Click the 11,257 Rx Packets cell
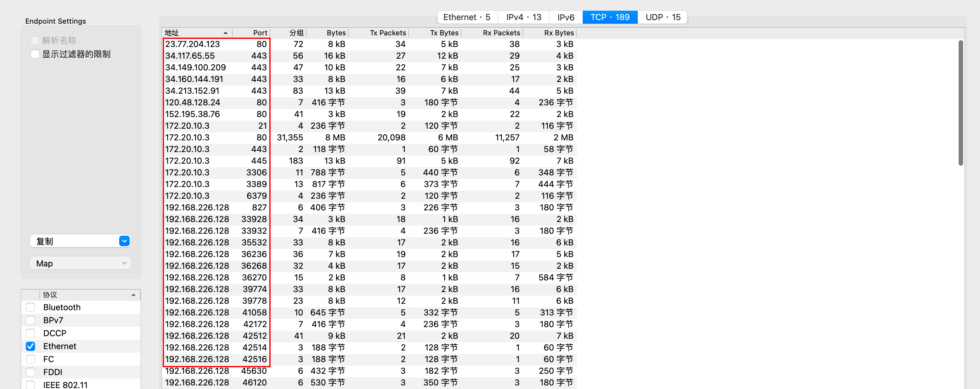Image resolution: width=980 pixels, height=389 pixels. click(507, 137)
